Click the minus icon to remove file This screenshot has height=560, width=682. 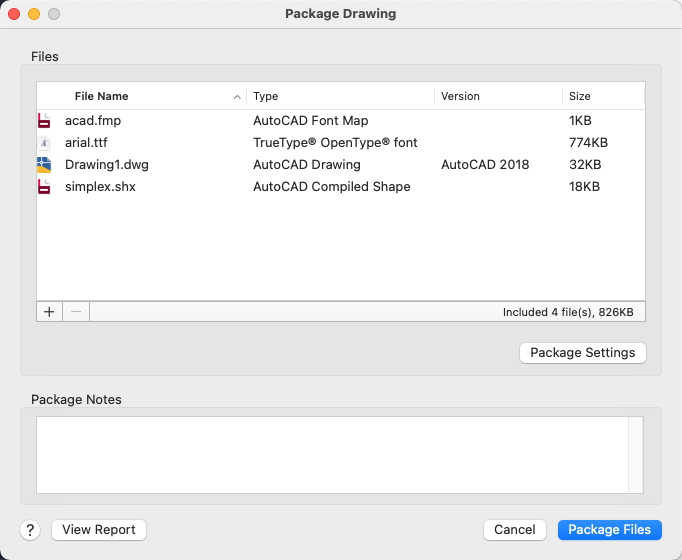(x=76, y=312)
